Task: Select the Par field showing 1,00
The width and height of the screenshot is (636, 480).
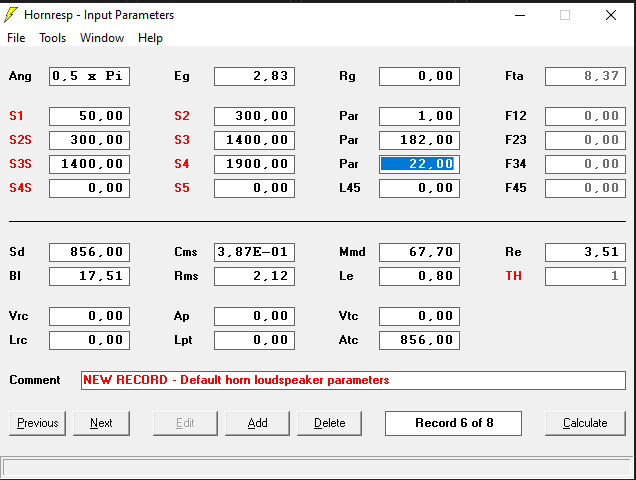Action: (419, 116)
